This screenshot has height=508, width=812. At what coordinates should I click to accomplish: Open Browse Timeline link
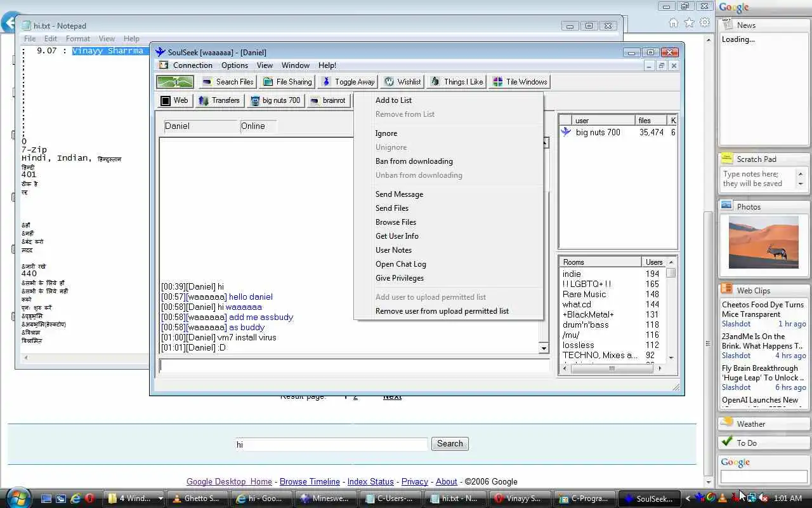click(310, 482)
